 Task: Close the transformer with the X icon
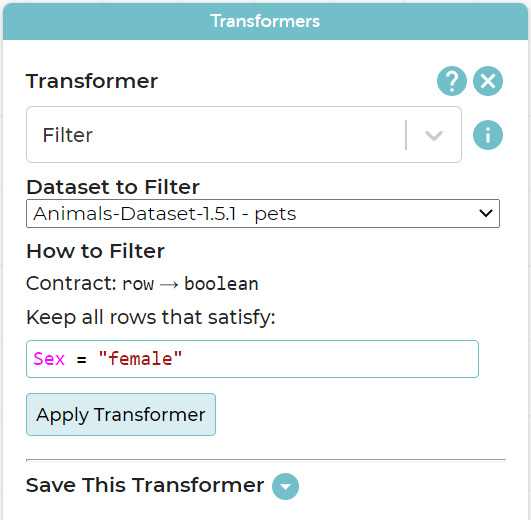(488, 81)
